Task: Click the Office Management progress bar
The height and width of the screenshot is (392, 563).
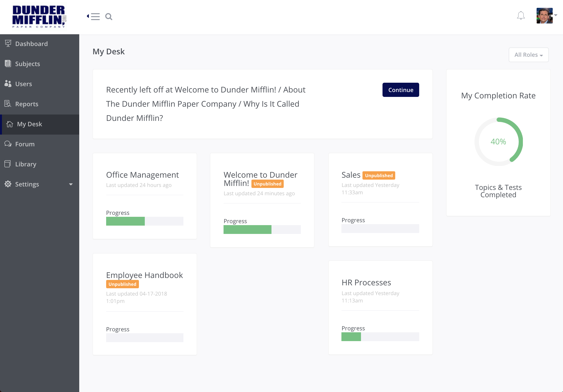Action: click(x=145, y=221)
